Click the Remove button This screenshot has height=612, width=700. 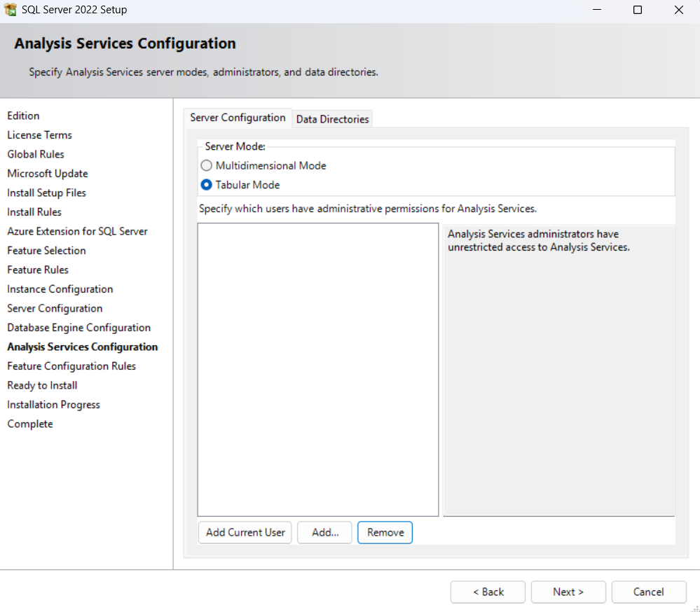(x=385, y=532)
